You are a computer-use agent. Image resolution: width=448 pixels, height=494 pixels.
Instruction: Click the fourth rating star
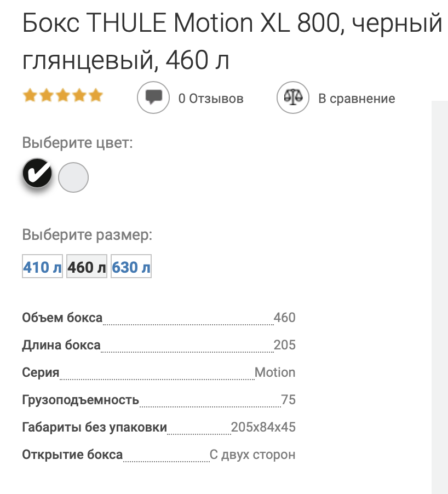point(79,95)
